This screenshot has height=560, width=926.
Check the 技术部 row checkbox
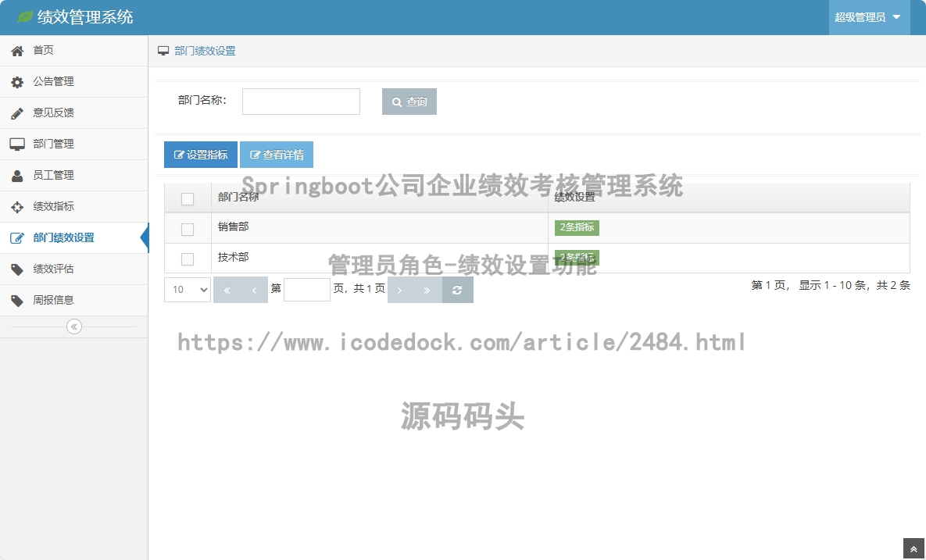[188, 259]
